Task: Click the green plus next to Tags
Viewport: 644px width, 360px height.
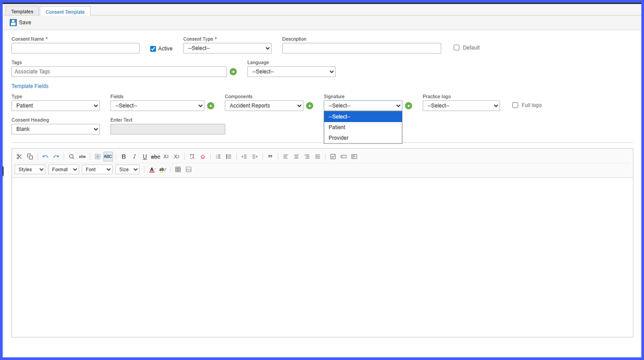Action: [233, 72]
